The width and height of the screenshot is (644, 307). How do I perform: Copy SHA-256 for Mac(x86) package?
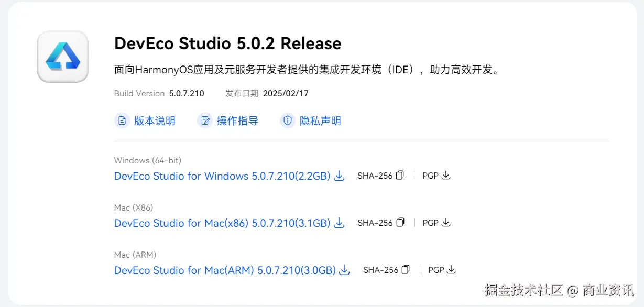[x=400, y=223]
